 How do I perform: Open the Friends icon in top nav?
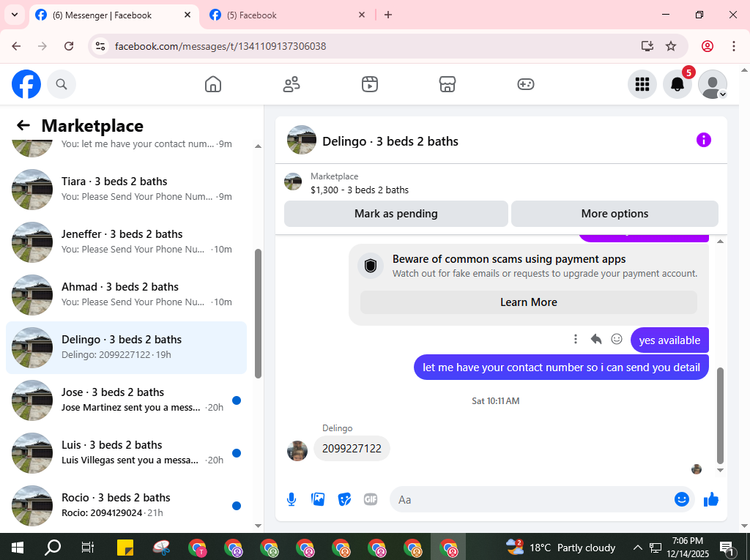click(x=292, y=84)
